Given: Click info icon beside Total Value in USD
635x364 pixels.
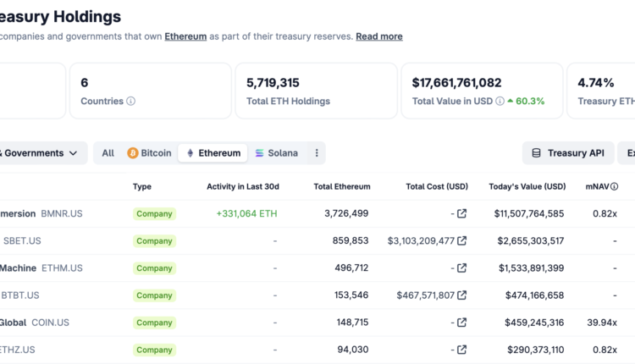Looking at the screenshot, I should coord(500,102).
